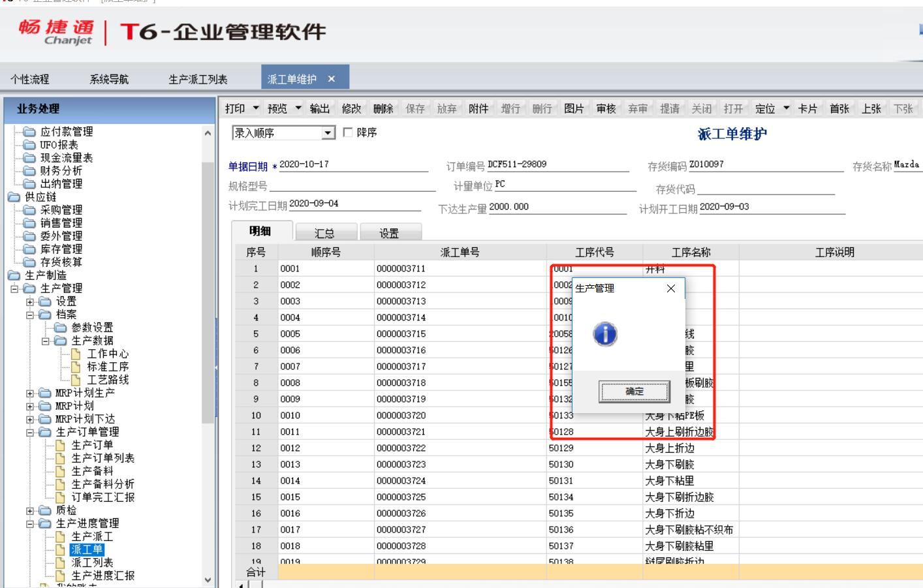This screenshot has height=588, width=923.
Task: Open 预览 dropdown arrow
Action: [x=298, y=108]
